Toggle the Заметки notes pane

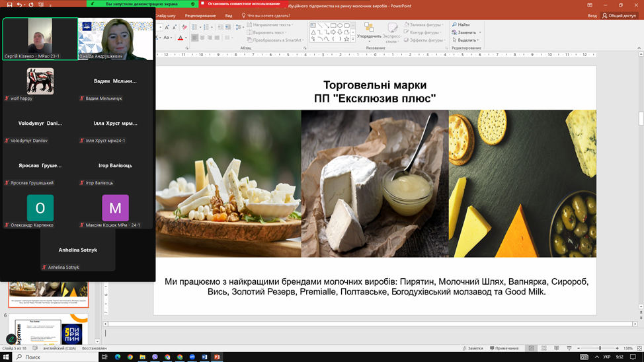click(473, 348)
